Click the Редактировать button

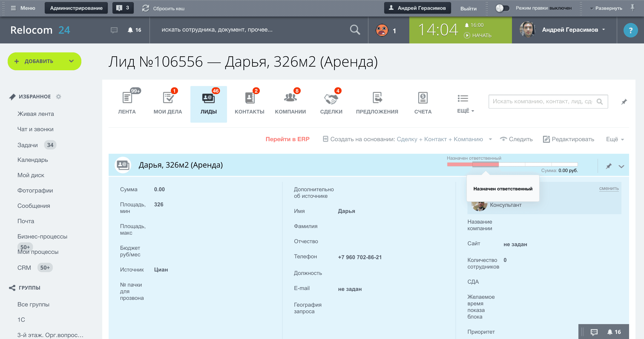click(568, 139)
